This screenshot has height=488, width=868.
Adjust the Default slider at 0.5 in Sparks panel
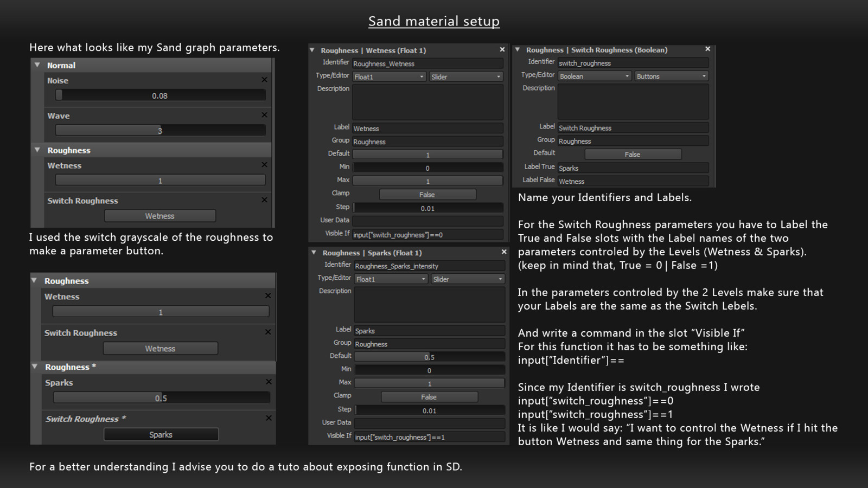(x=430, y=357)
